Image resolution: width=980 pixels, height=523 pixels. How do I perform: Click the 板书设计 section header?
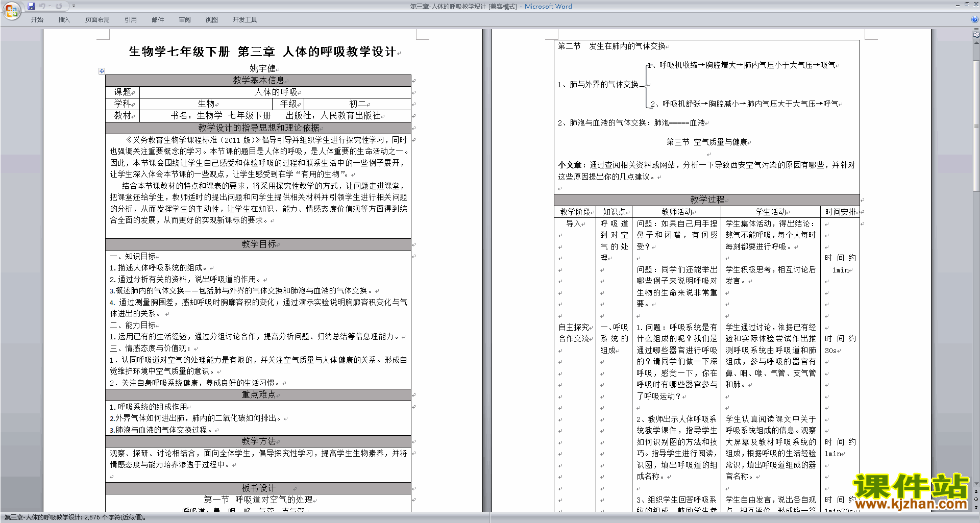click(258, 488)
